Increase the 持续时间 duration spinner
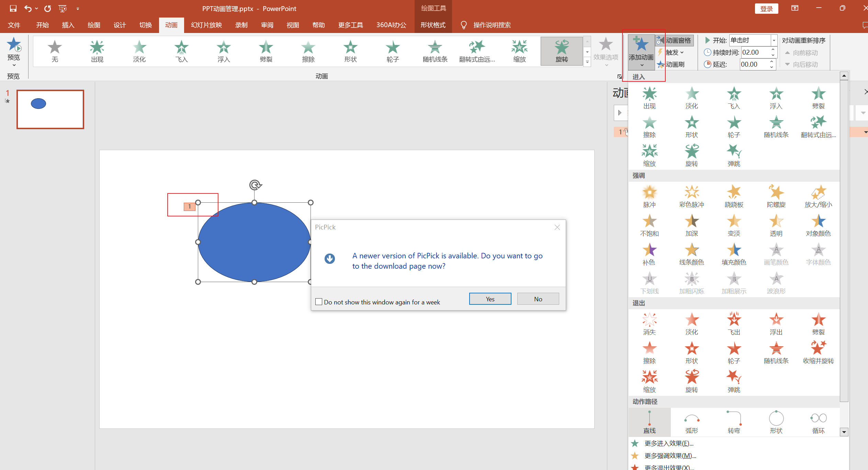 tap(773, 50)
